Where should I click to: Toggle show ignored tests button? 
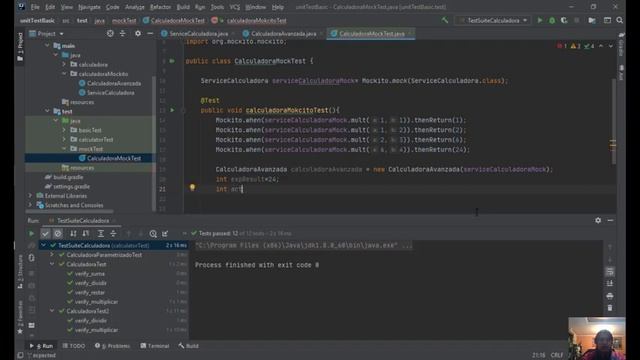coord(58,233)
